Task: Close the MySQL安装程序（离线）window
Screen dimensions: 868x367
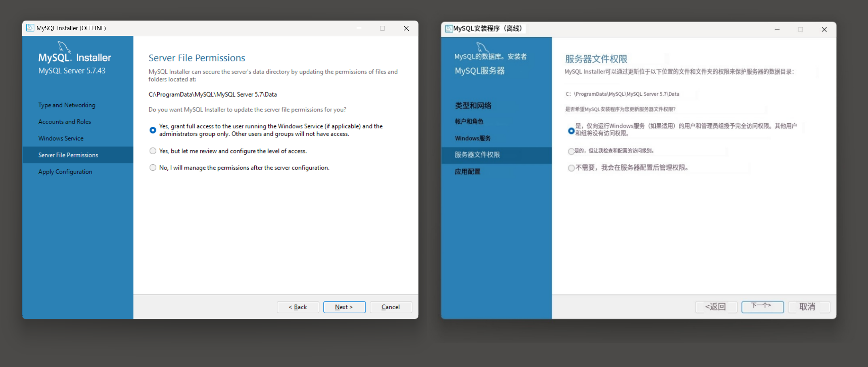Action: tap(824, 29)
